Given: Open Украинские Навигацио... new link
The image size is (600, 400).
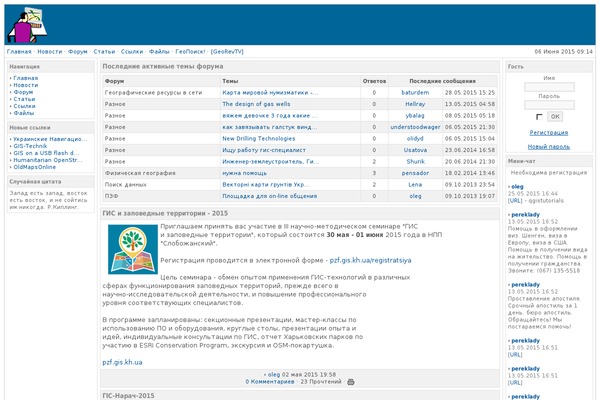Looking at the screenshot, I should 50,139.
